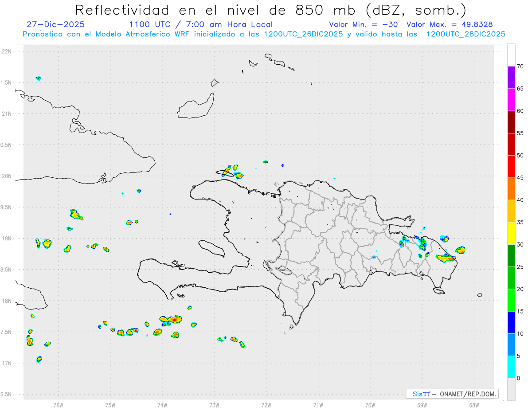Click the '25' color bar scale label
This screenshot has width=532, height=411.
click(x=520, y=267)
